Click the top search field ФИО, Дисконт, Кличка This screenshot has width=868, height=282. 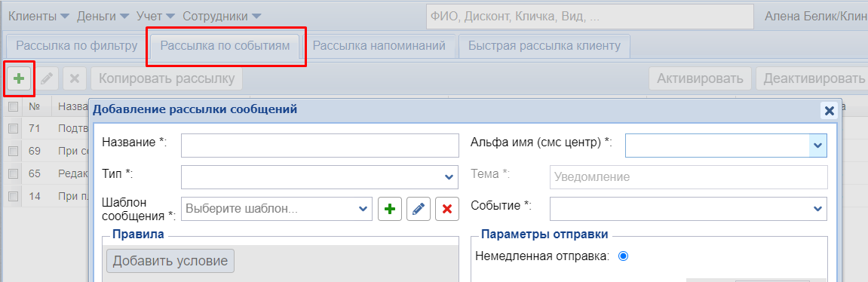[590, 17]
